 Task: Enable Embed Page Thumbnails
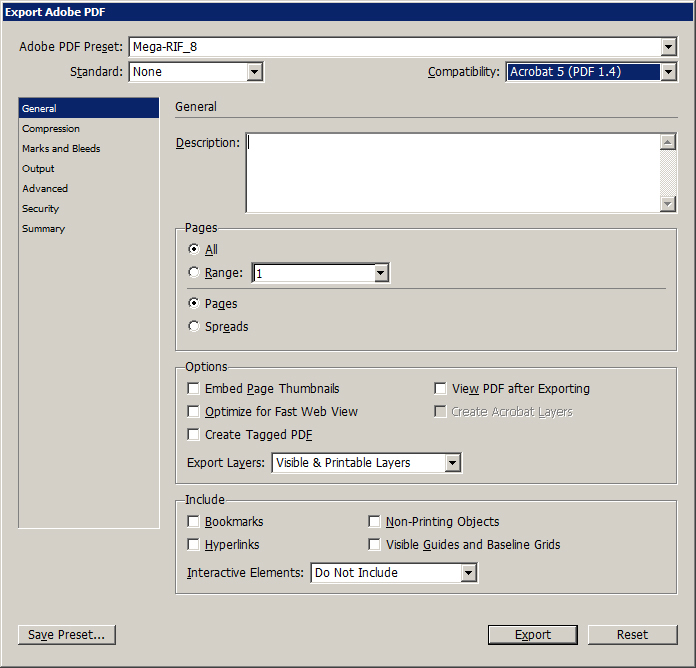coord(193,389)
